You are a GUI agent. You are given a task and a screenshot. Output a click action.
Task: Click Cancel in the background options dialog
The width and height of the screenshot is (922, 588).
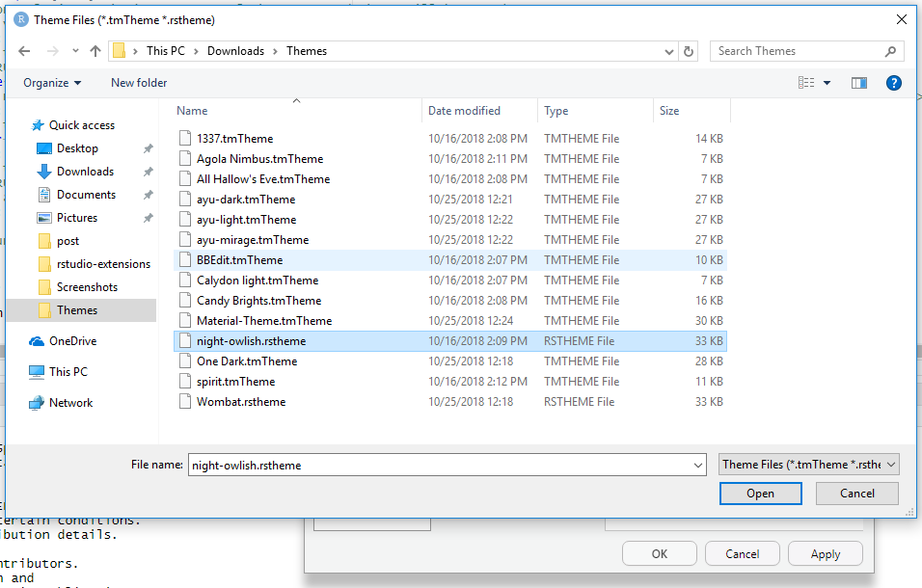(x=742, y=554)
